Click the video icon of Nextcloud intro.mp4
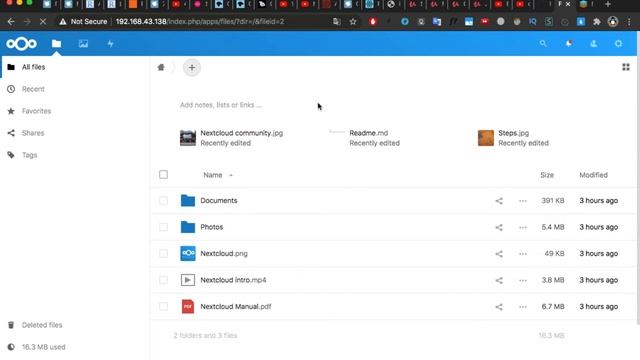 point(188,280)
